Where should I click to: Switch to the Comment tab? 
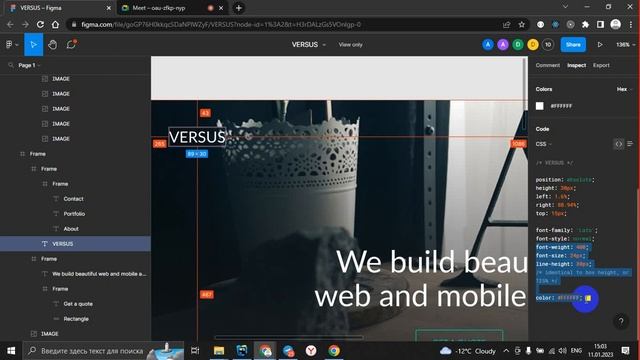(x=547, y=65)
